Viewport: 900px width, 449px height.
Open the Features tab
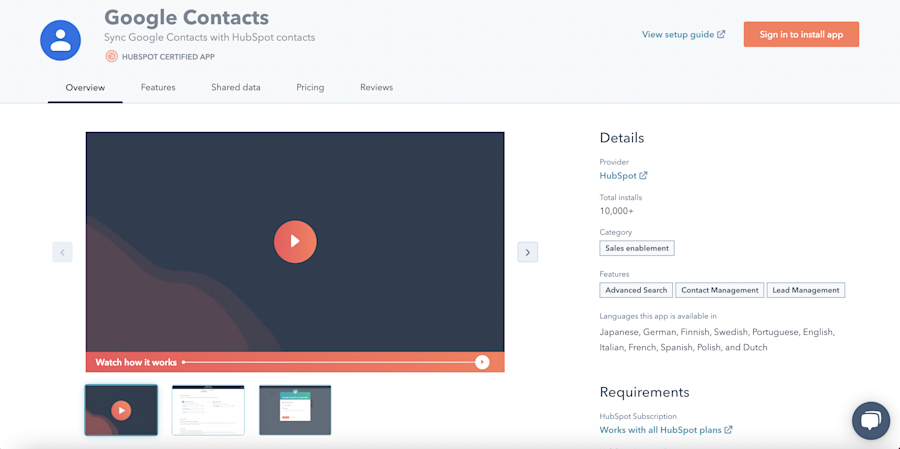pyautogui.click(x=158, y=88)
